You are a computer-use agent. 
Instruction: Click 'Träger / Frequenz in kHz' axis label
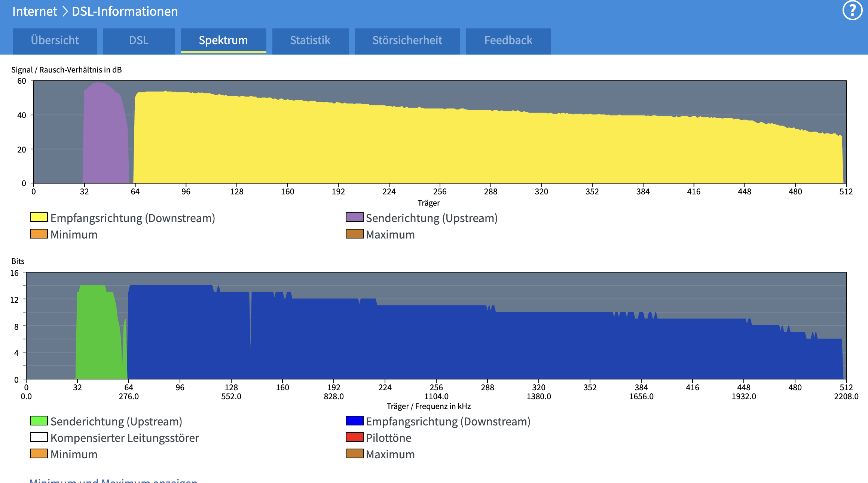(429, 406)
